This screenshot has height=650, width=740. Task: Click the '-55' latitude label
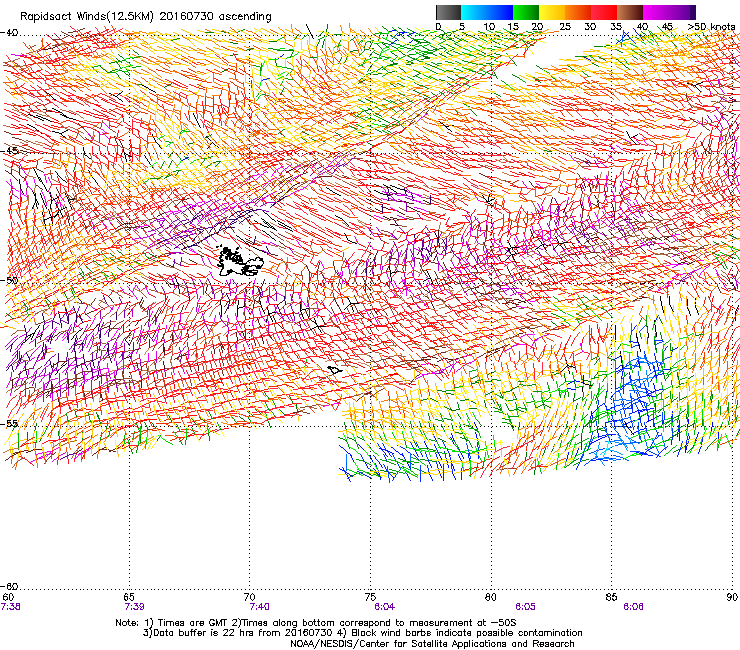[9, 423]
